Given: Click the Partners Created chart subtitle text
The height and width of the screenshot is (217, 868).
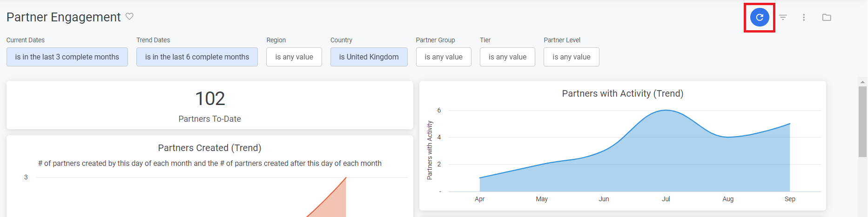Looking at the screenshot, I should [210, 163].
